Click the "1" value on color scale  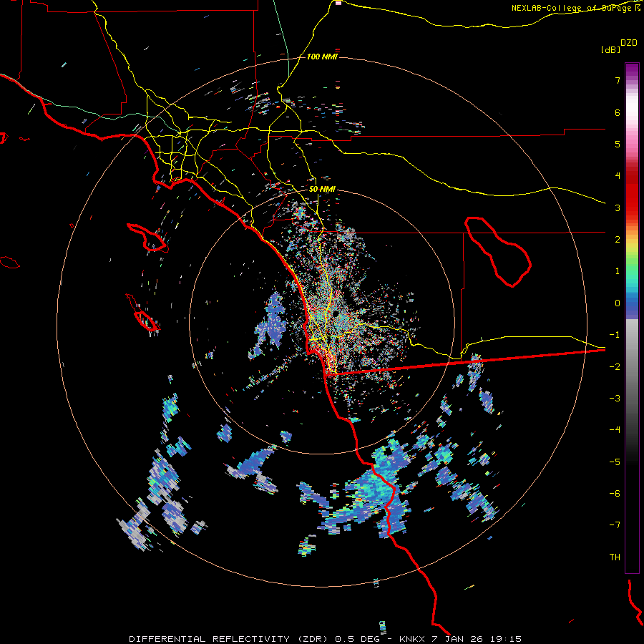[x=618, y=271]
